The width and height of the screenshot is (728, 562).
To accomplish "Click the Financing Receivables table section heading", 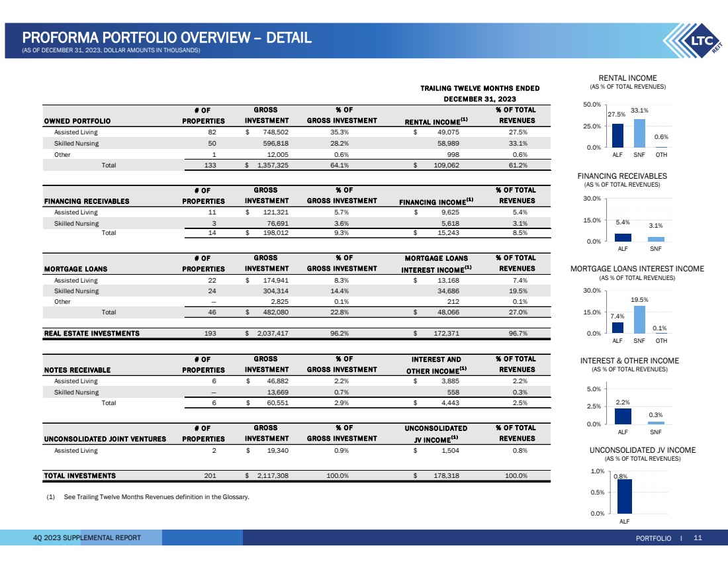I will [x=86, y=201].
